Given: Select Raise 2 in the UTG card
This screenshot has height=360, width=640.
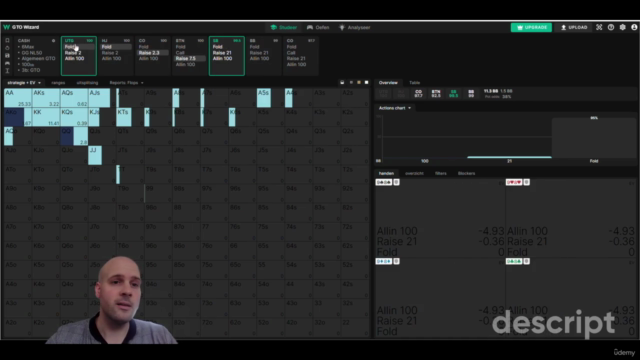Looking at the screenshot, I should [x=73, y=53].
